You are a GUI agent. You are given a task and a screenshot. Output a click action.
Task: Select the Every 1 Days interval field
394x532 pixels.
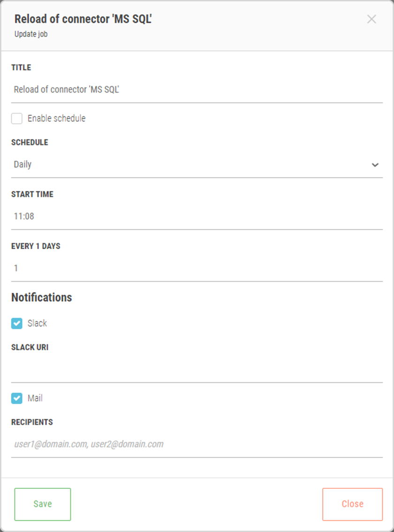(x=197, y=268)
